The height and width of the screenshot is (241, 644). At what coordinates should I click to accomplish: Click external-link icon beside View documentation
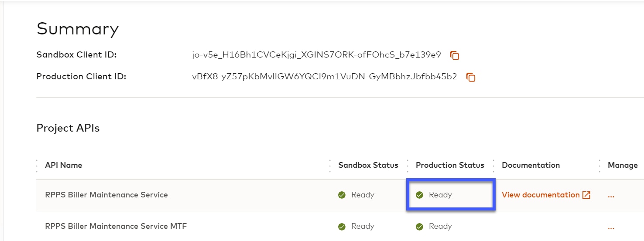point(586,195)
